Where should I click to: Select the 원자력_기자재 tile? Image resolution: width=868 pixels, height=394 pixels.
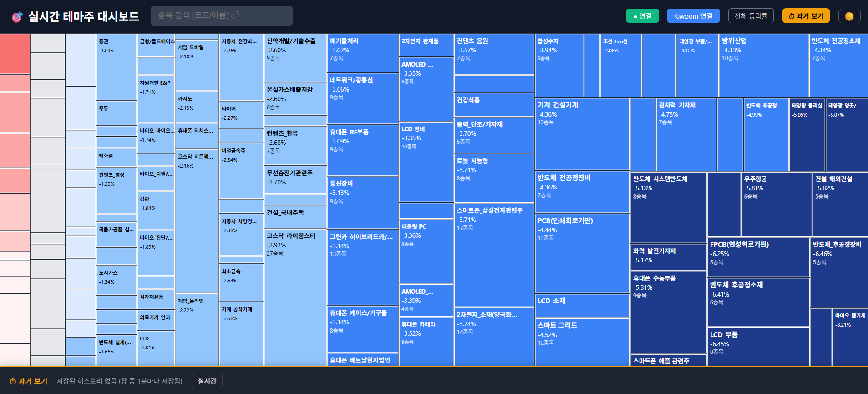[x=686, y=134]
